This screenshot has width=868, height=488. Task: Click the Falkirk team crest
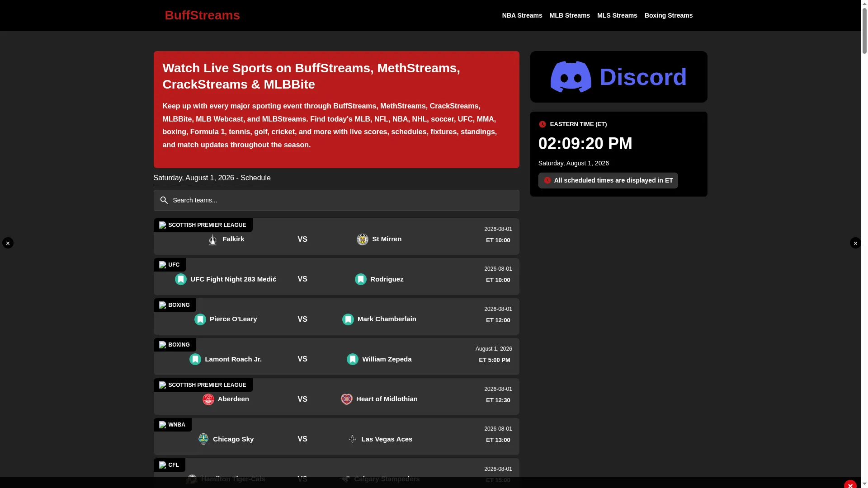[x=213, y=239]
